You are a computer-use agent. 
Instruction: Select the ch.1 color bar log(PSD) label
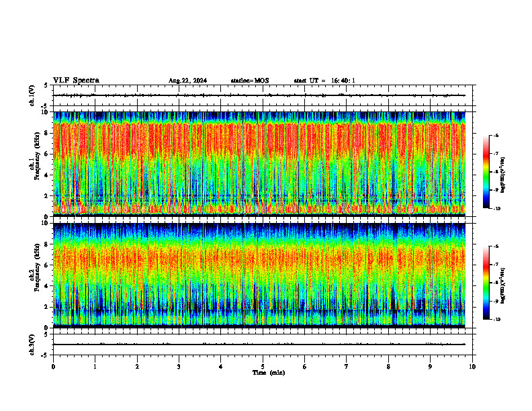point(503,175)
